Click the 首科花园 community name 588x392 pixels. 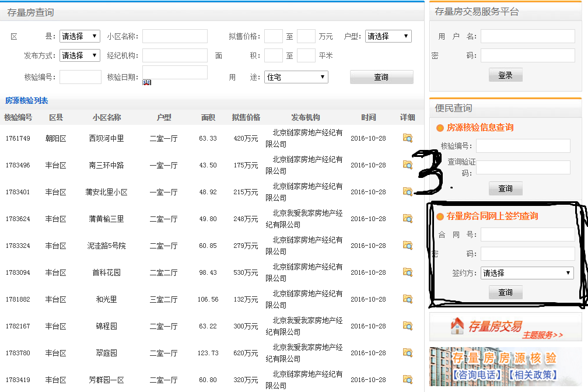click(x=106, y=272)
